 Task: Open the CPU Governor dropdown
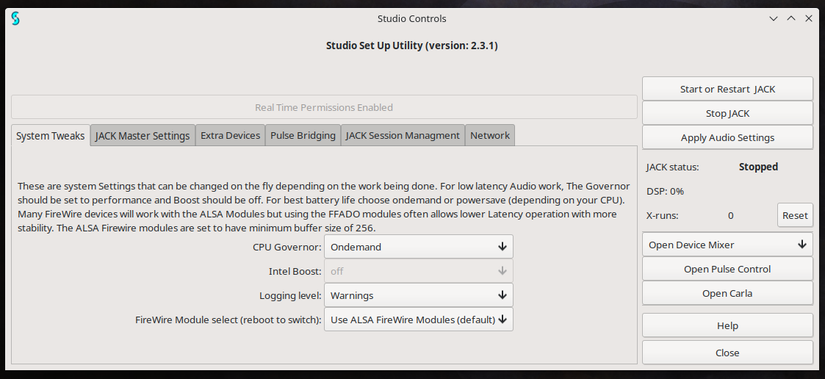[419, 246]
